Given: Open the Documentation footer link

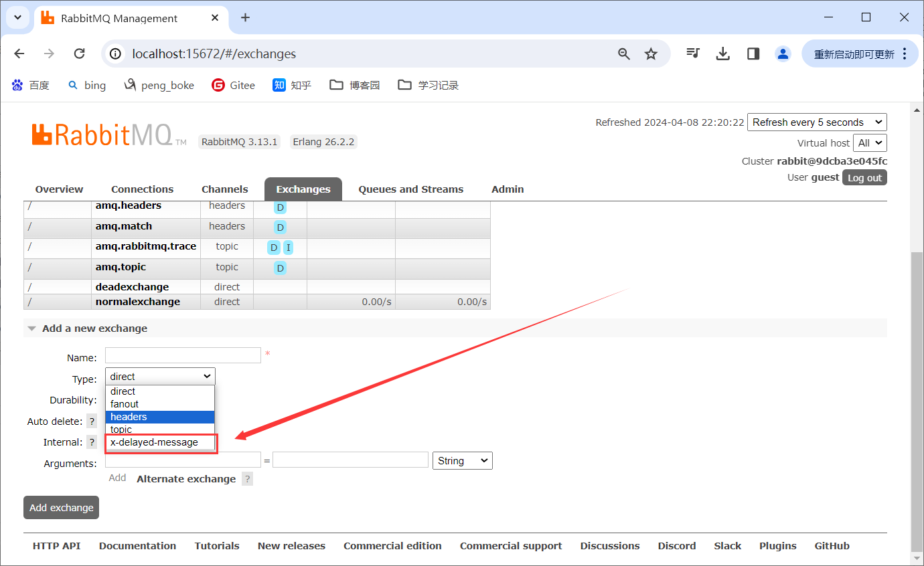Looking at the screenshot, I should click(137, 546).
